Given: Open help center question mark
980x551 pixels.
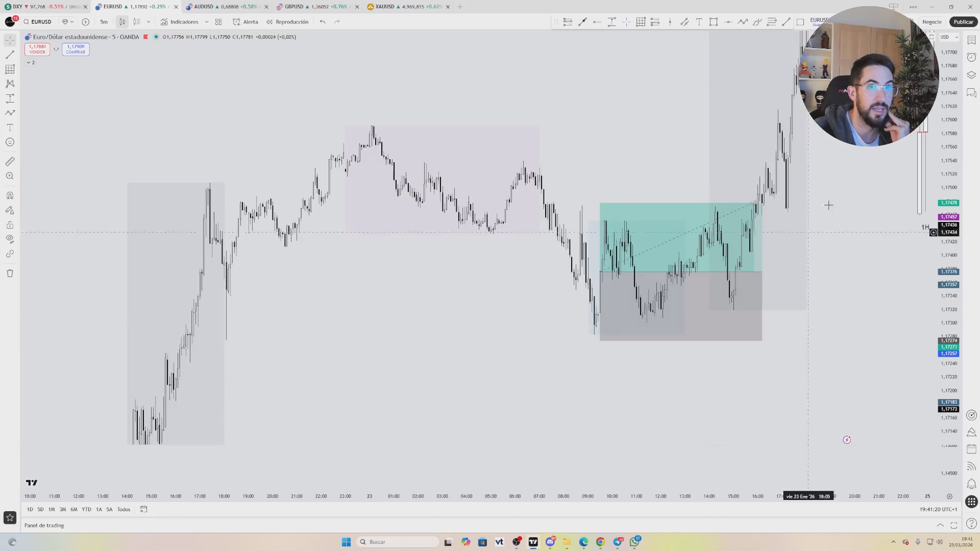Looking at the screenshot, I should [x=971, y=523].
